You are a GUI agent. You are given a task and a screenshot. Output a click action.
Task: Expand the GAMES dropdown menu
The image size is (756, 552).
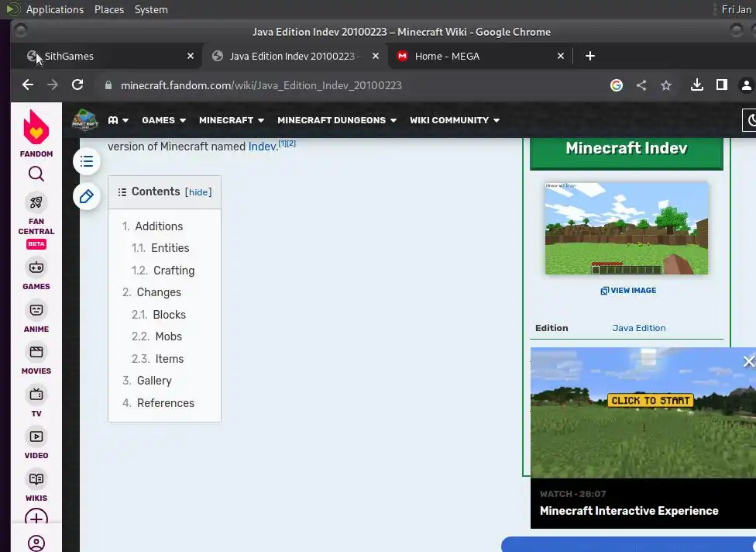[163, 120]
